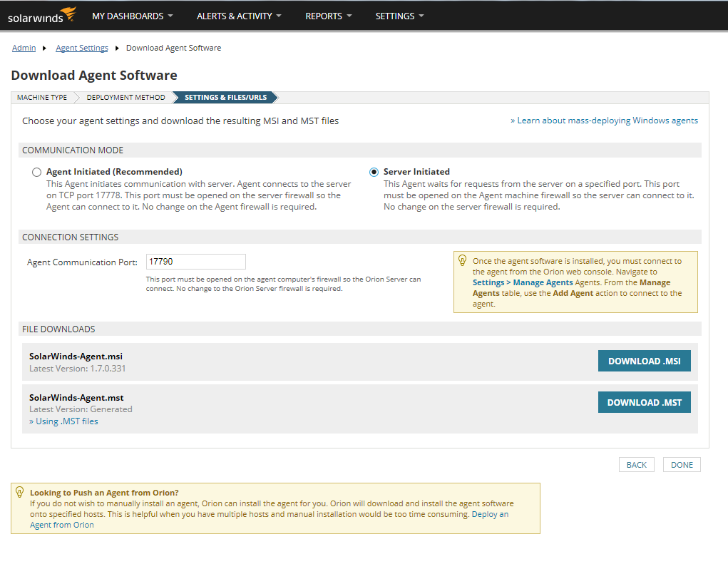
Task: Click the DOWNLOAD .MSI button
Action: 644,362
